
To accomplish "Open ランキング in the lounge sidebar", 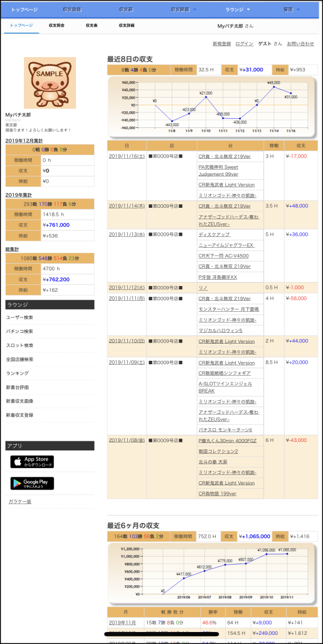I will click(17, 373).
